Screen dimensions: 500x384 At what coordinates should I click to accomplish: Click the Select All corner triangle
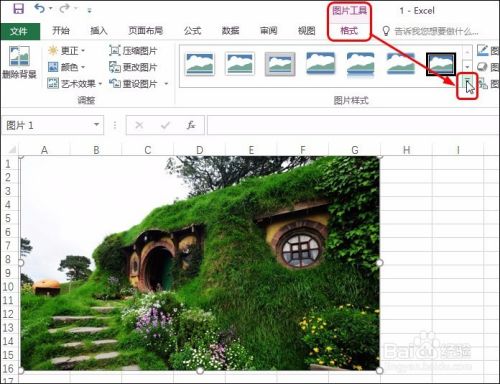(11, 150)
